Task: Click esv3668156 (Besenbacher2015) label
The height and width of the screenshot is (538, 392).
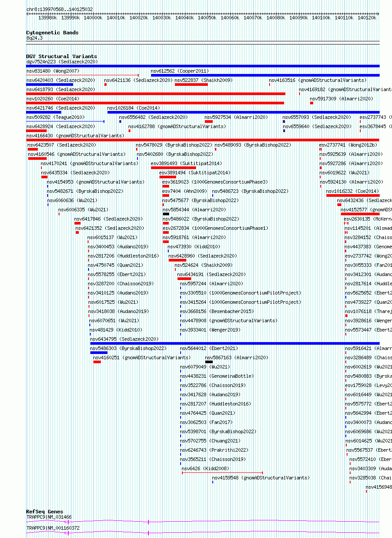Action: click(217, 311)
